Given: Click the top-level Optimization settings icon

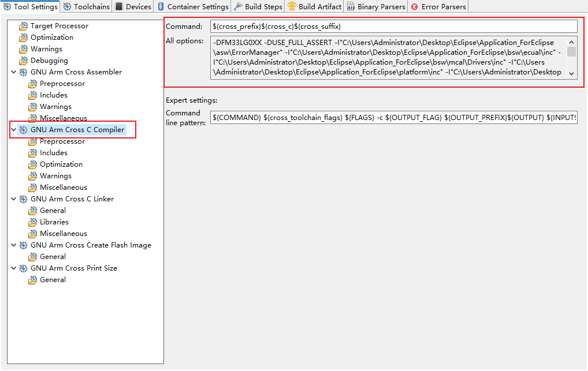Looking at the screenshot, I should 23,38.
